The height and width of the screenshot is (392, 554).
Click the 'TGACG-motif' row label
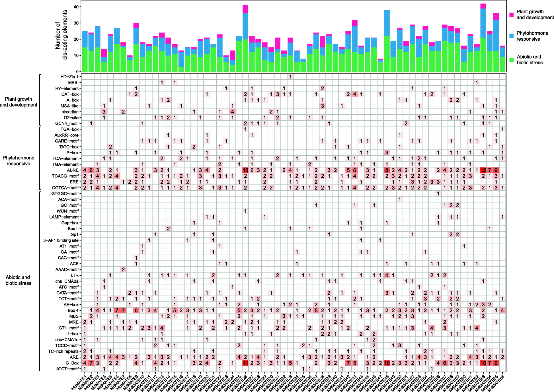pos(65,176)
